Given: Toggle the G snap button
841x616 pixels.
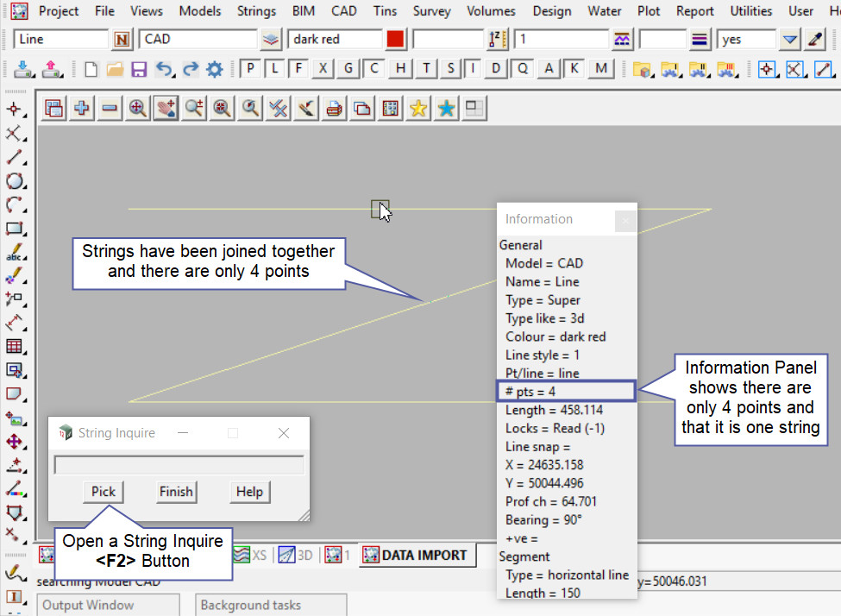Looking at the screenshot, I should [348, 69].
